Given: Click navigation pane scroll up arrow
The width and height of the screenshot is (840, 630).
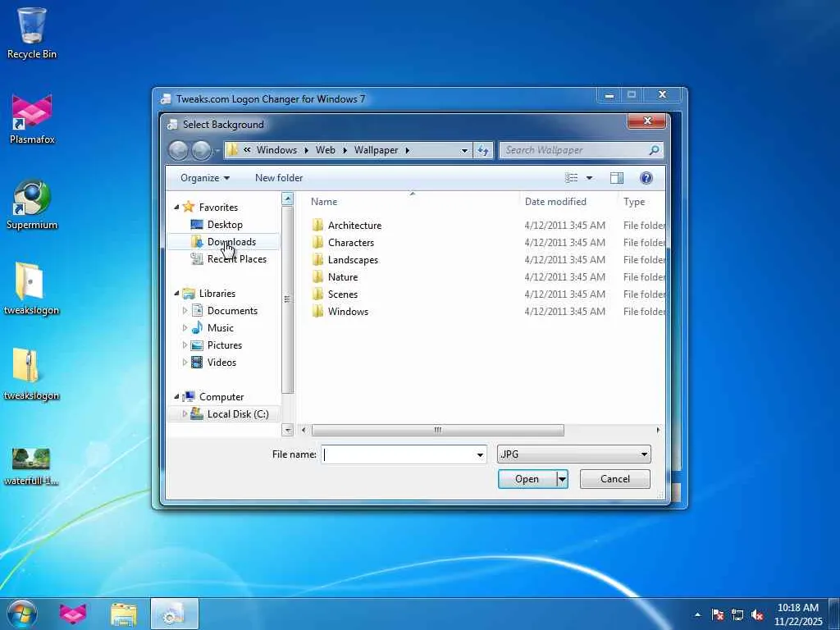Looking at the screenshot, I should coord(288,199).
